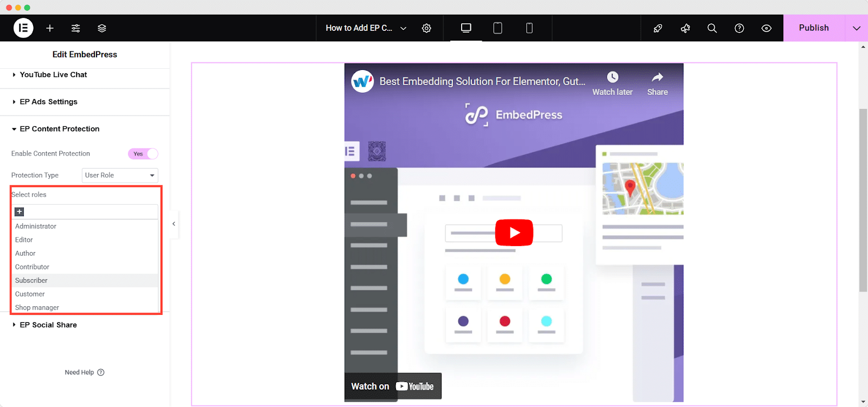This screenshot has height=407, width=868.
Task: Switch to mobile preview mode
Action: (x=529, y=28)
